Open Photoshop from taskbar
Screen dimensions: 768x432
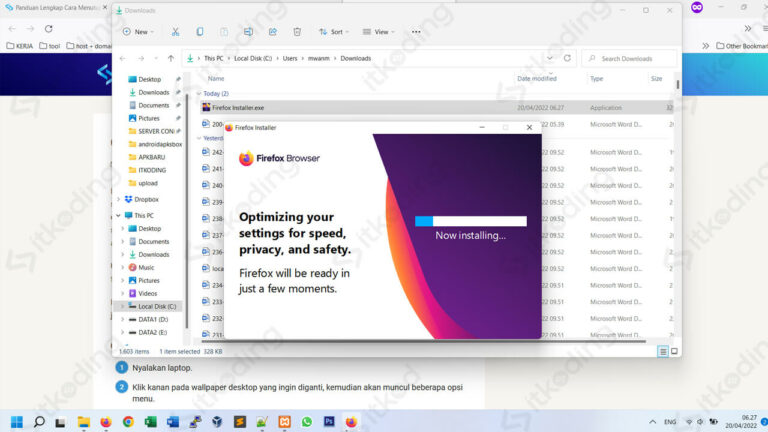pos(329,422)
